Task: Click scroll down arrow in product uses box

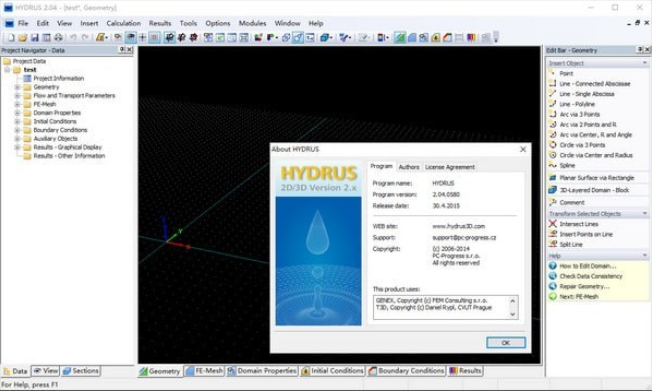Action: pyautogui.click(x=512, y=315)
